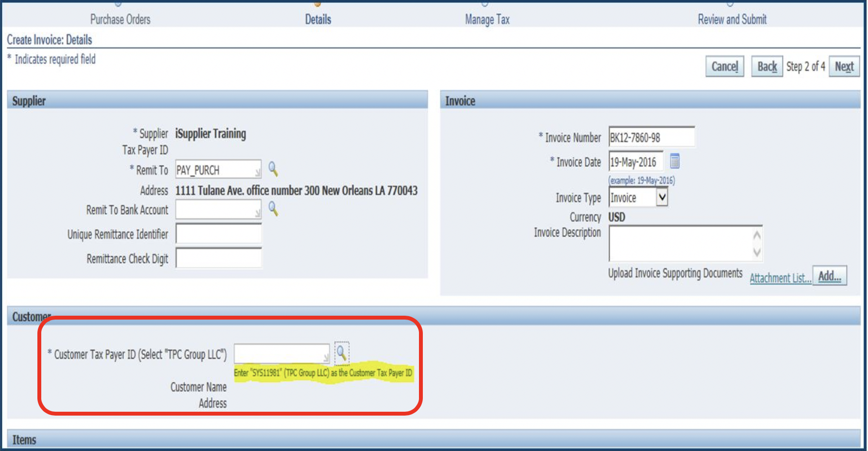
Task: Open the Remit To search magnifier
Action: (273, 169)
